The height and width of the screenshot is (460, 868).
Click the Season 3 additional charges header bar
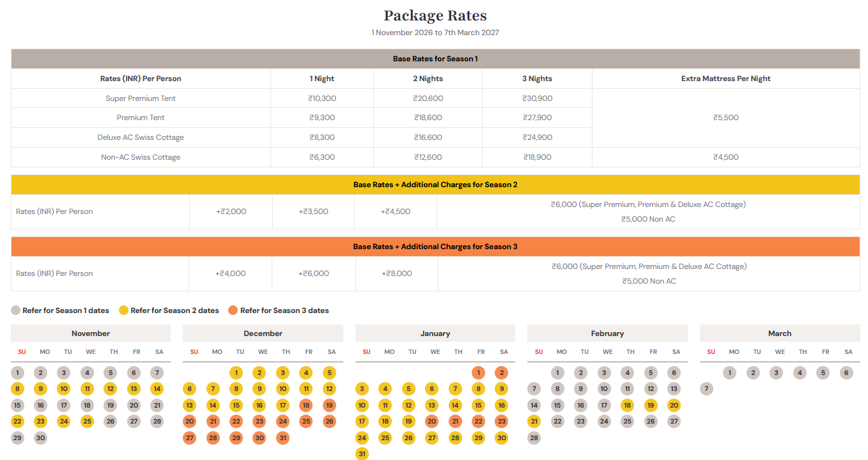click(435, 247)
